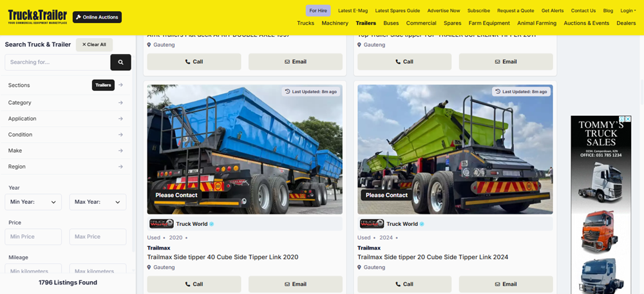Screen dimensions: 644x294
Task: Focus the Max kilometers field
Action: (98, 270)
